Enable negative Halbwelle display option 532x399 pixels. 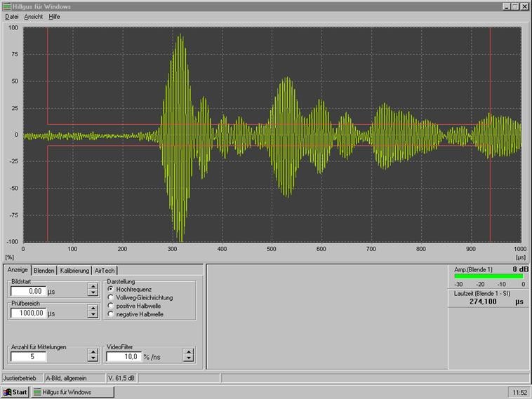pyautogui.click(x=110, y=314)
